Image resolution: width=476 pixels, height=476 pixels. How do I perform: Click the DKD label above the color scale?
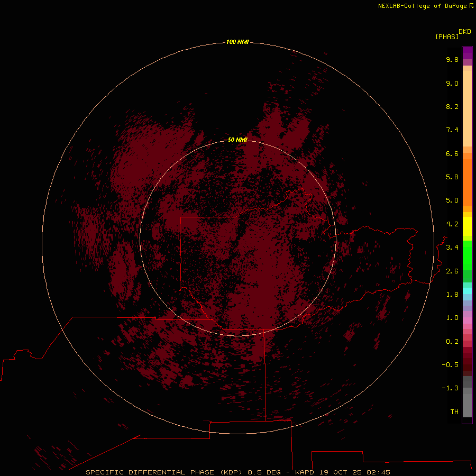[x=465, y=32]
